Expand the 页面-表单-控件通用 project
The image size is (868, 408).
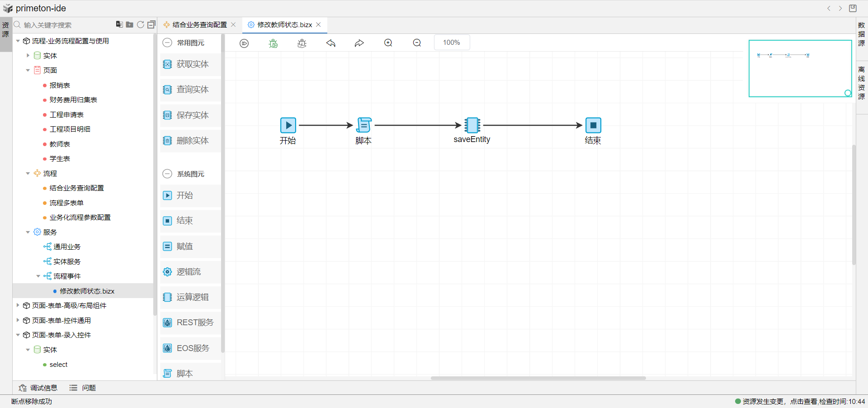tap(18, 320)
